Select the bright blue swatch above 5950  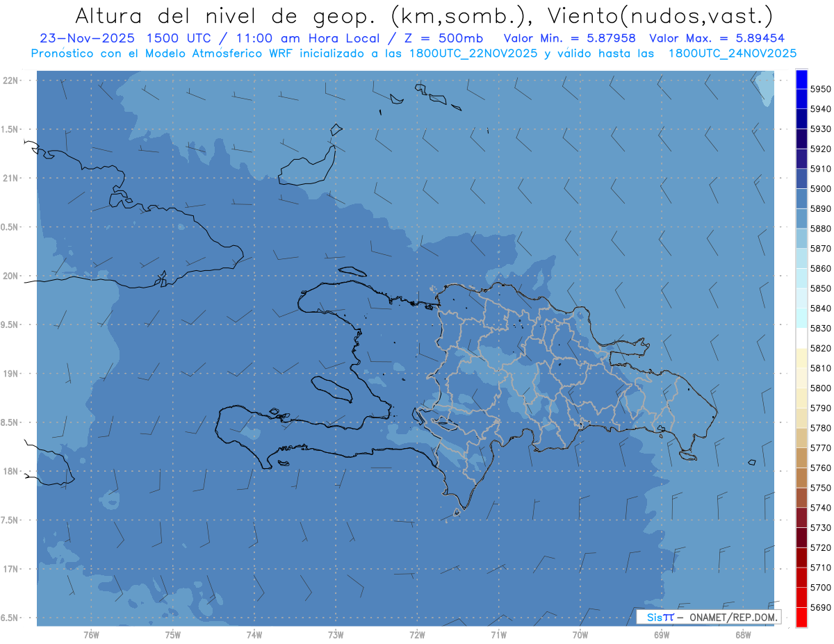point(801,79)
